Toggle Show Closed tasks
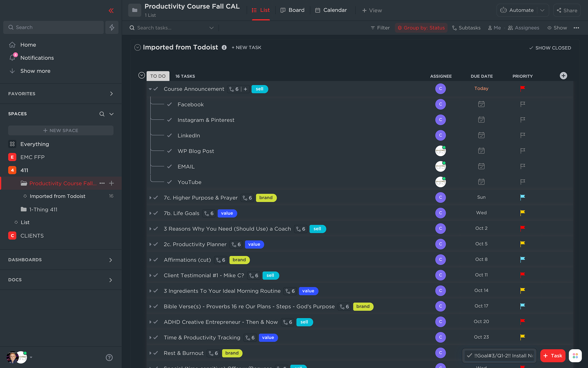 point(550,48)
